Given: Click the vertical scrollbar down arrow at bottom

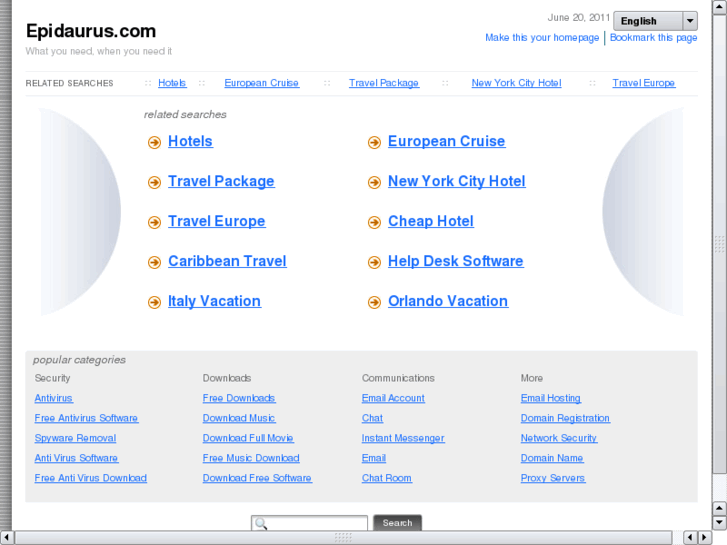Looking at the screenshot, I should pos(720,523).
